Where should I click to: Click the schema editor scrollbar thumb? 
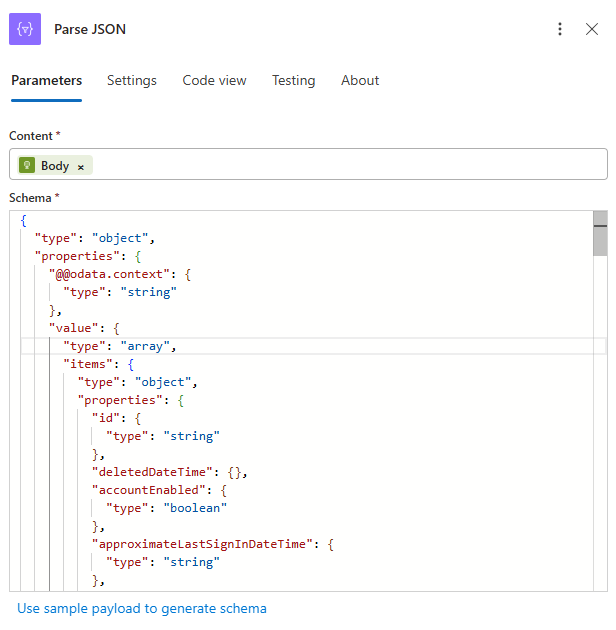pyautogui.click(x=600, y=234)
